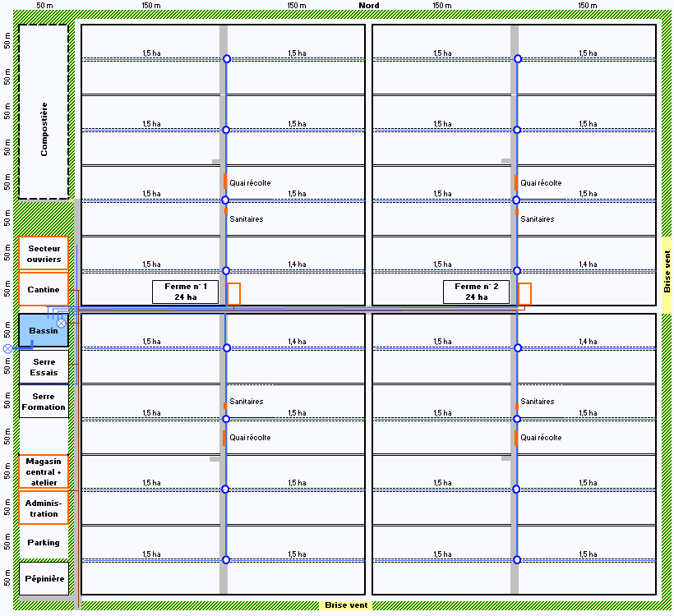Viewport: 674px width, 616px height.
Task: Click the Cantine box
Action: point(44,289)
